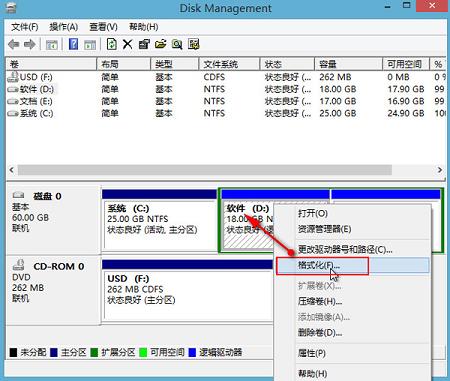Viewport: 450px width, 381px height.
Task: Click the yellow open folder toolbar icon
Action: coord(160,44)
